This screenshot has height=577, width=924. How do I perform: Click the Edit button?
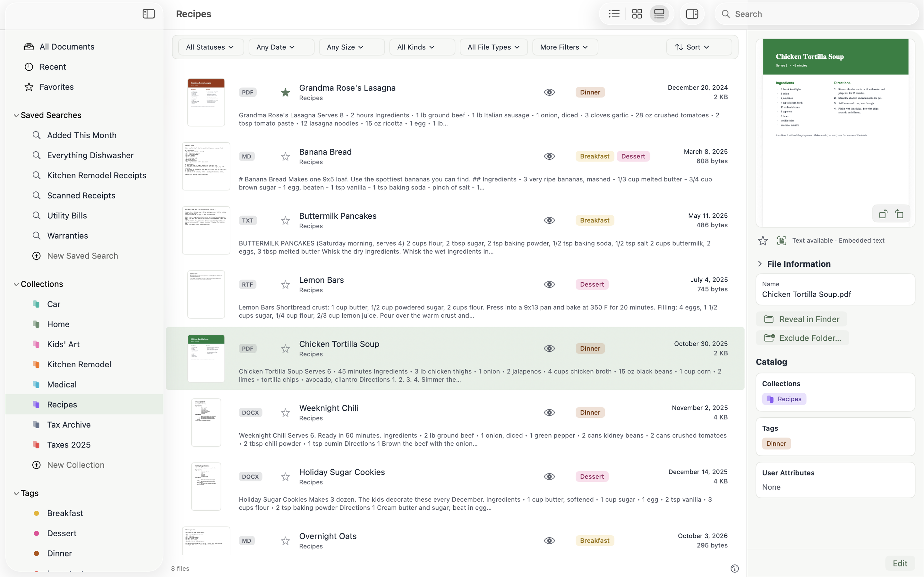click(900, 563)
